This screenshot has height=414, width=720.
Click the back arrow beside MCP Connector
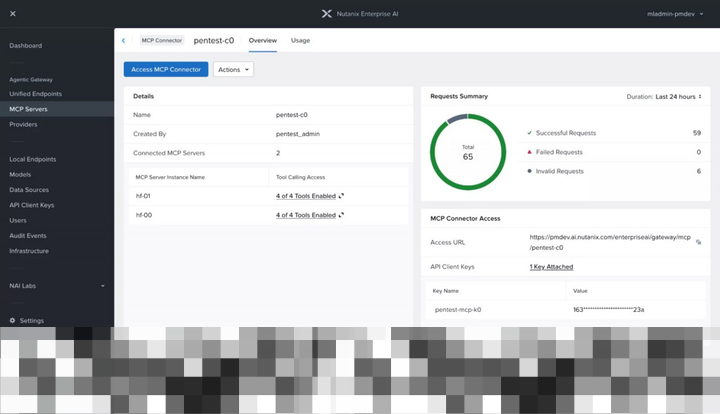(x=124, y=40)
